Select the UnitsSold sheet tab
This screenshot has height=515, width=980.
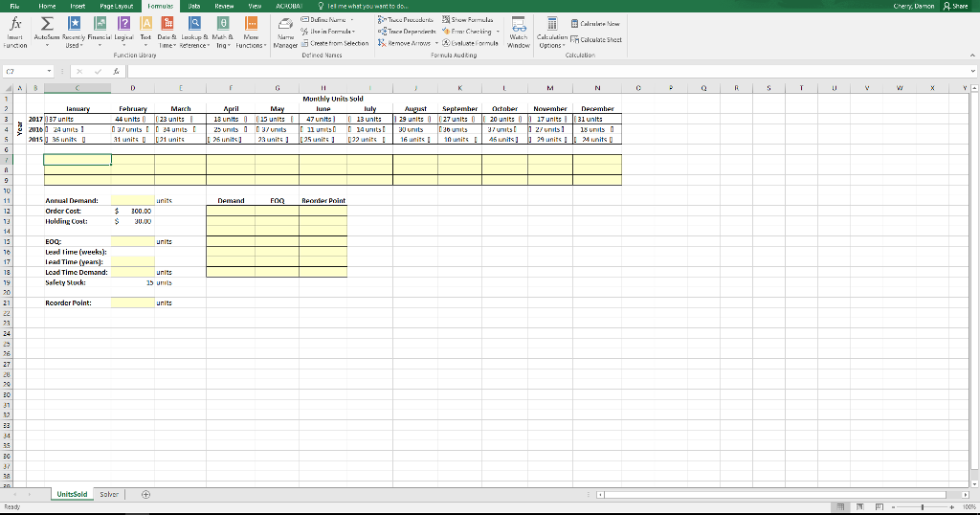coord(72,494)
